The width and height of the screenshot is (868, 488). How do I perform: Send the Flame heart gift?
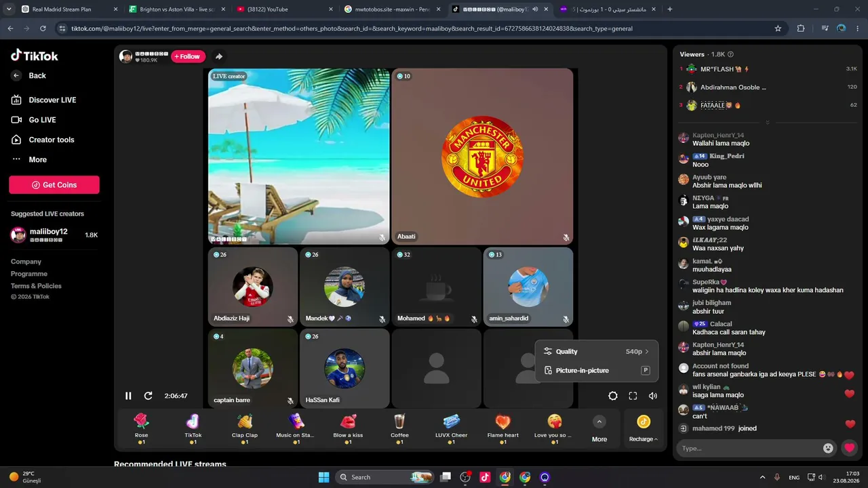[x=502, y=428]
